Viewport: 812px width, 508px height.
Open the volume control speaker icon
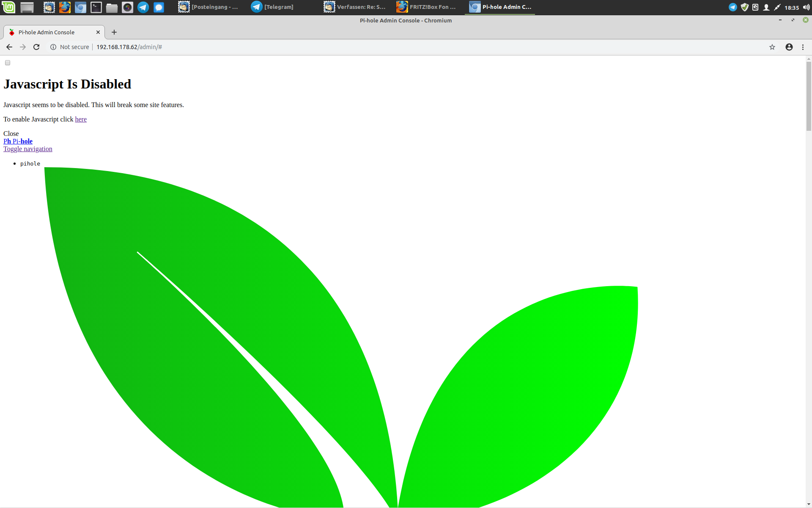[x=806, y=7]
